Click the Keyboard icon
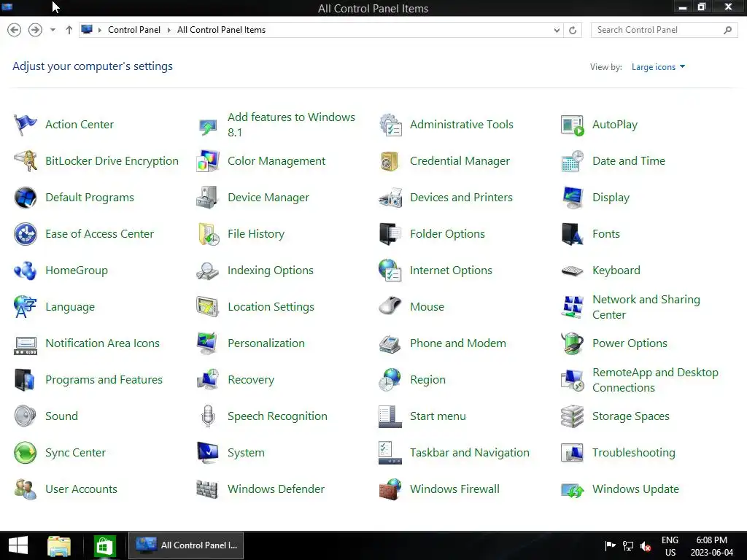This screenshot has width=747, height=560. click(572, 271)
